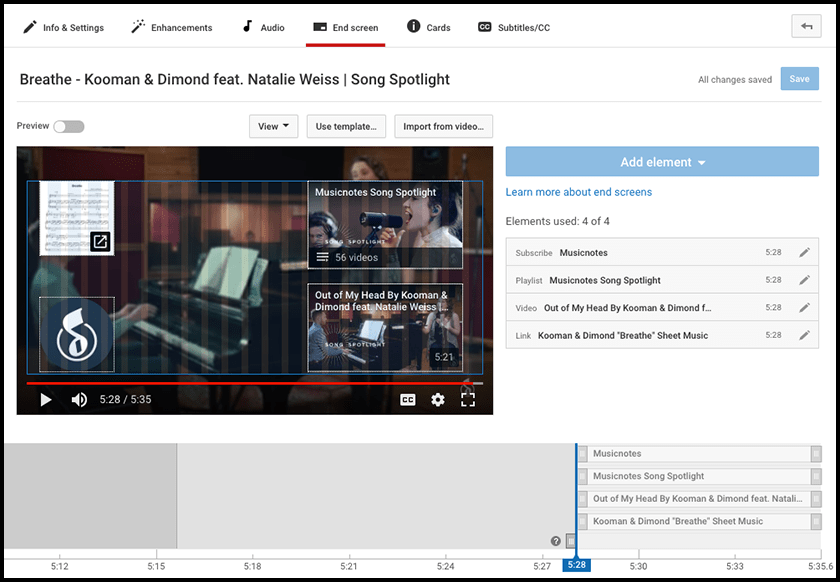Open the View dropdown

point(273,126)
